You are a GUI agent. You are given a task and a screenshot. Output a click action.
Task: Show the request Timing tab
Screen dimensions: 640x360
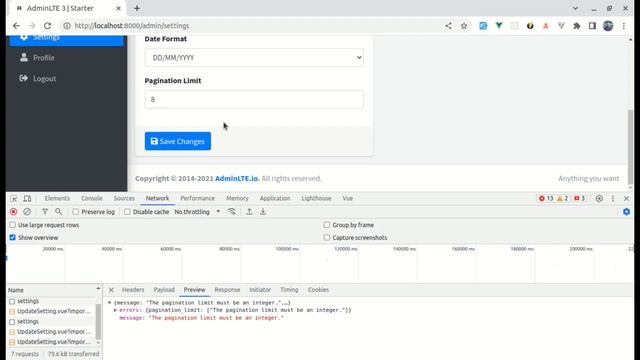pos(289,290)
